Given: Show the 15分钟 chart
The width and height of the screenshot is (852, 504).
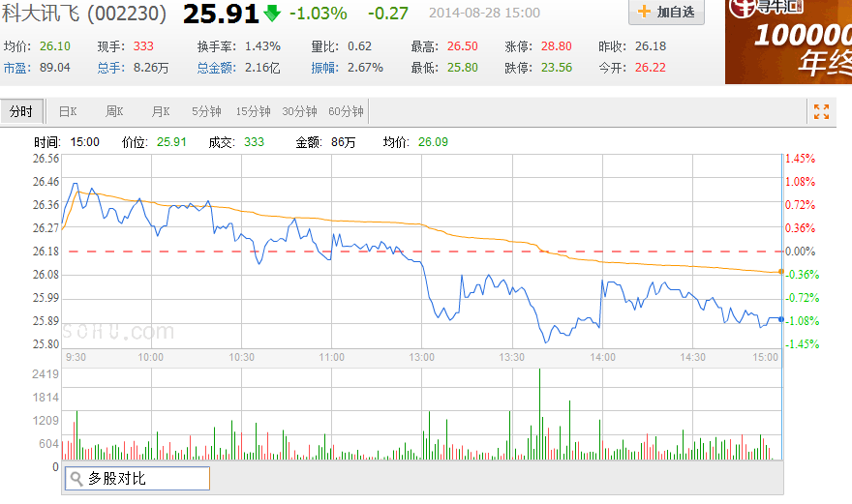Looking at the screenshot, I should point(254,111).
